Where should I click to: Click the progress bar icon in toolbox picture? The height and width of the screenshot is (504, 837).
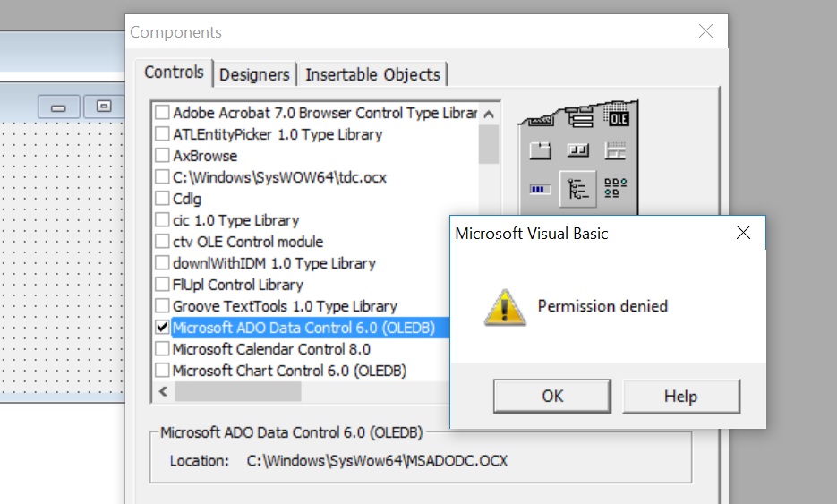pos(540,189)
